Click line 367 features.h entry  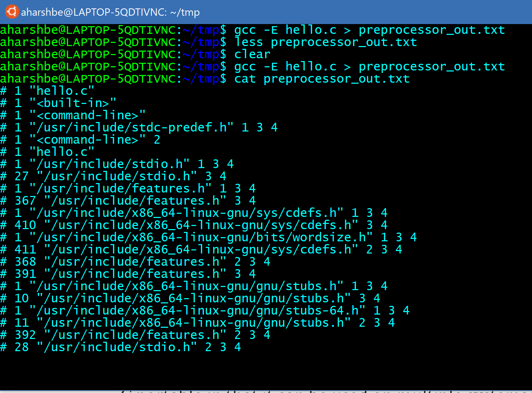click(128, 201)
